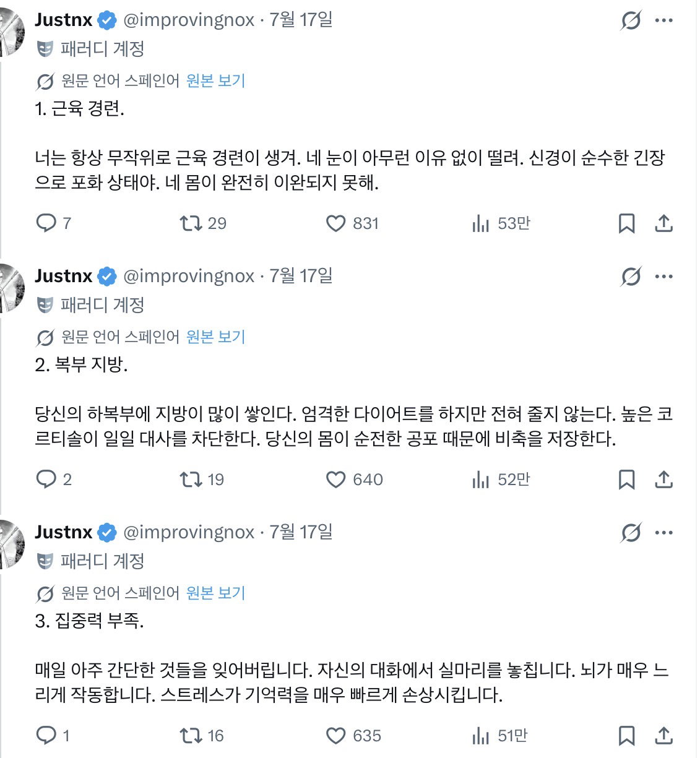700x758 pixels.
Task: Toggle translation icon on second tweet header
Action: [631, 277]
